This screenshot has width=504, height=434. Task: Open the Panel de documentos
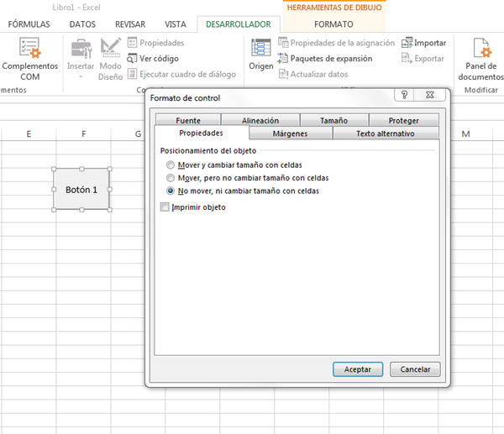click(481, 50)
